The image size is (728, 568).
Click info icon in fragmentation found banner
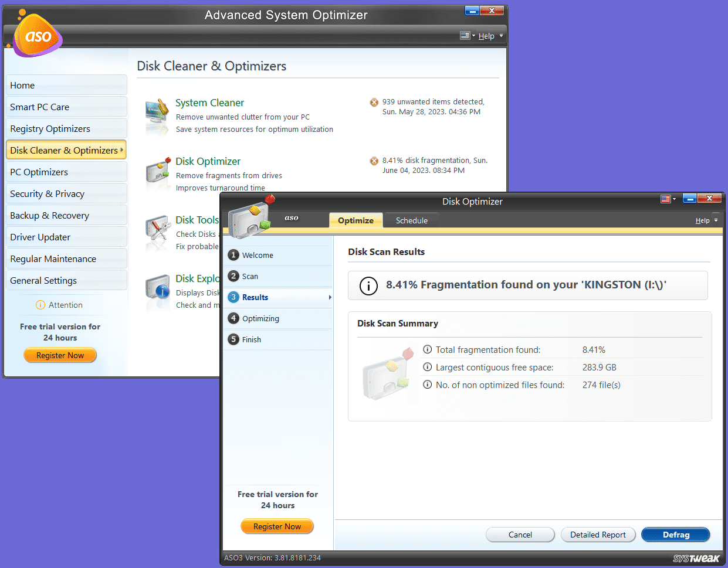(368, 285)
